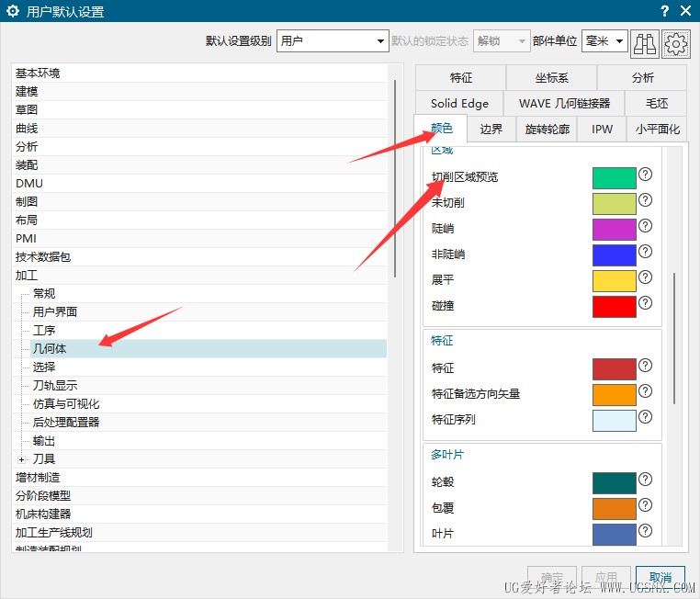Switch to the 小平面化 tab
The image size is (700, 599).
pos(657,130)
